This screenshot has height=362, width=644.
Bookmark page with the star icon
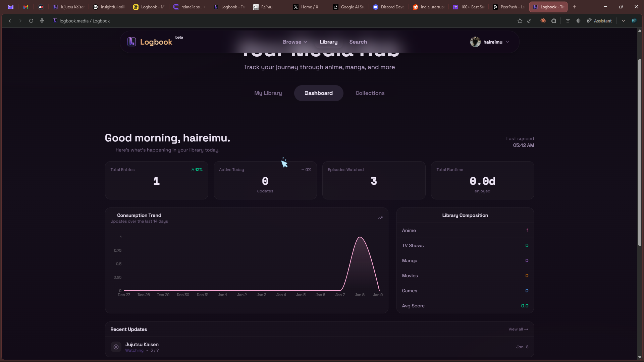pos(520,21)
